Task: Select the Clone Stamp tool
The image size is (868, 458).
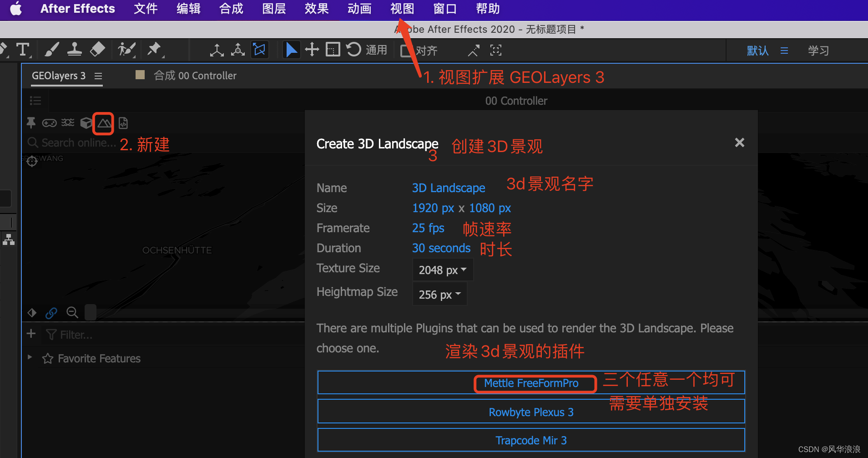Action: [75, 49]
